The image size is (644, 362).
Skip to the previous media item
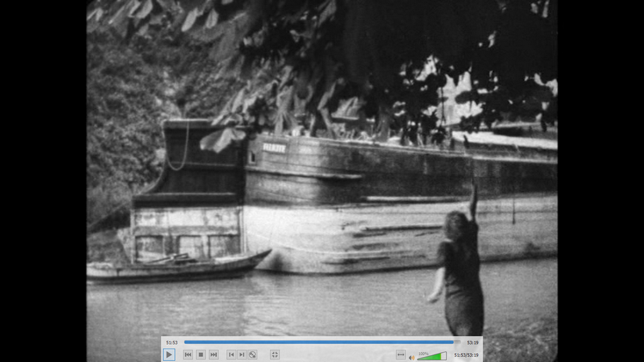(x=187, y=354)
